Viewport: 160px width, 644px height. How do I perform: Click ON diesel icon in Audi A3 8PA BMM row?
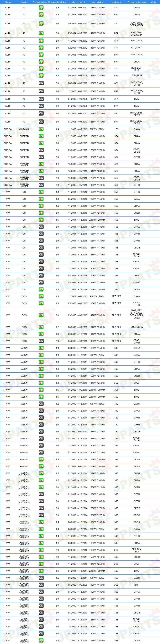[x=41, y=106]
